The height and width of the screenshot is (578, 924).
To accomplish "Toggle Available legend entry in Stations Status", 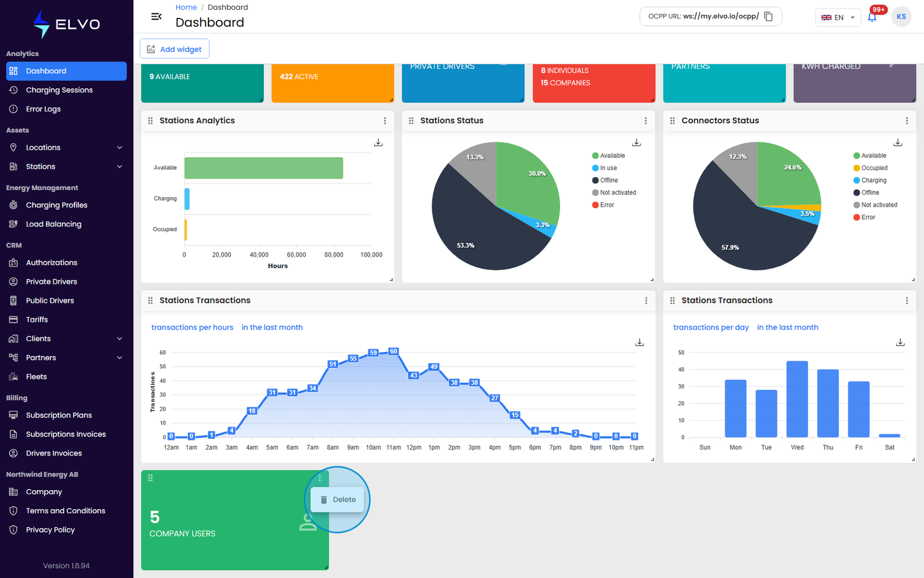I will [x=609, y=156].
